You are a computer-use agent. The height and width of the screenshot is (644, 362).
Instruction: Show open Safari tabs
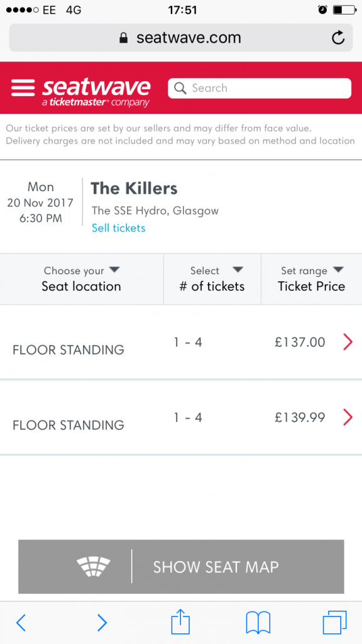[x=335, y=622]
